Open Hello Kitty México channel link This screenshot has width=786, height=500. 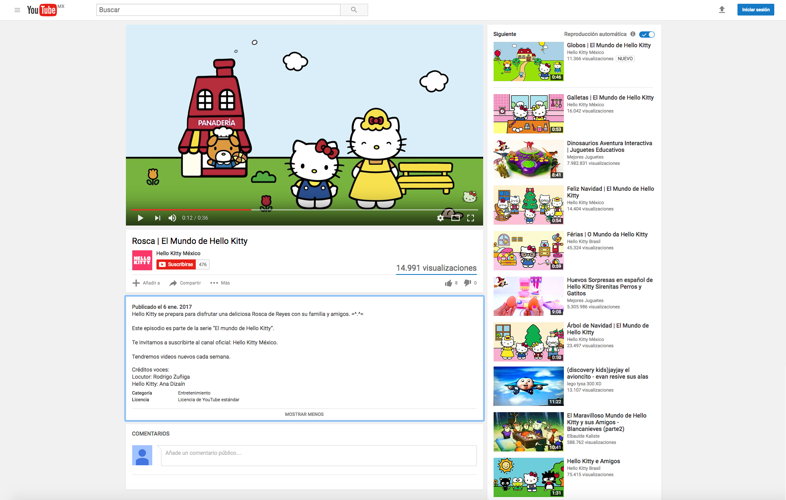(178, 253)
